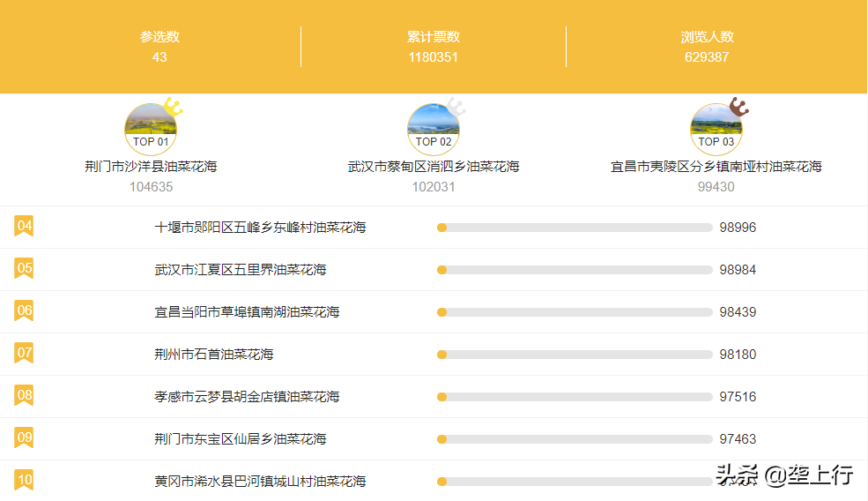868x501 pixels.
Task: Click the vote progress bar showing 98439
Action: (575, 312)
